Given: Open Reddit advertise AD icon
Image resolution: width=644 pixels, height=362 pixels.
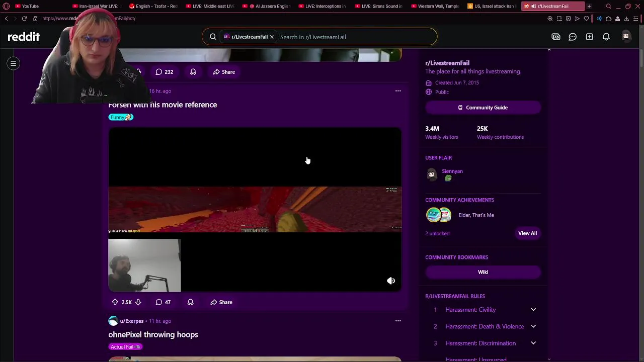Looking at the screenshot, I should pos(556,37).
